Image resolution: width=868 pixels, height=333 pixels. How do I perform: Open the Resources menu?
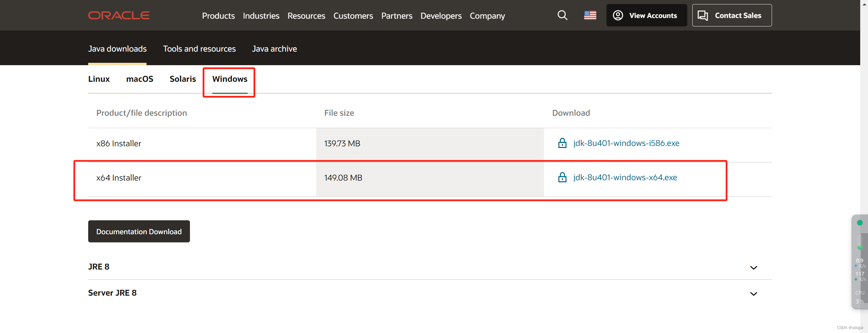tap(306, 16)
